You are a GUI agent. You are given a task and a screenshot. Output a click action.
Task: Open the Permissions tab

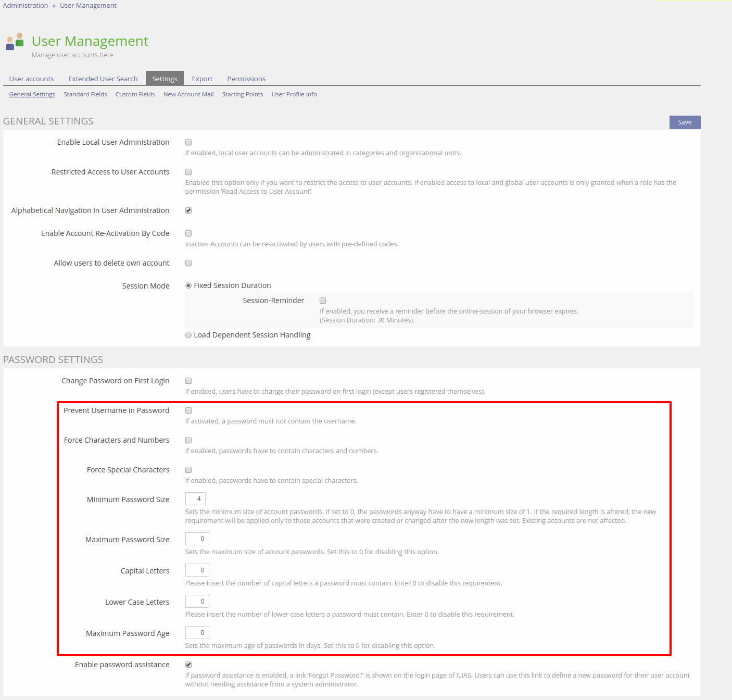pos(246,79)
